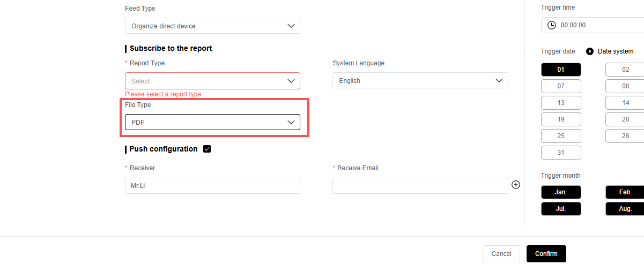Open the Feed Type dropdown

[x=212, y=26]
